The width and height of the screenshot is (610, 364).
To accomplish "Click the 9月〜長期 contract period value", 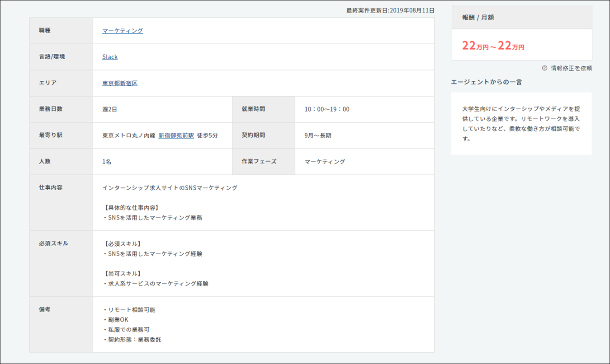I will [318, 135].
